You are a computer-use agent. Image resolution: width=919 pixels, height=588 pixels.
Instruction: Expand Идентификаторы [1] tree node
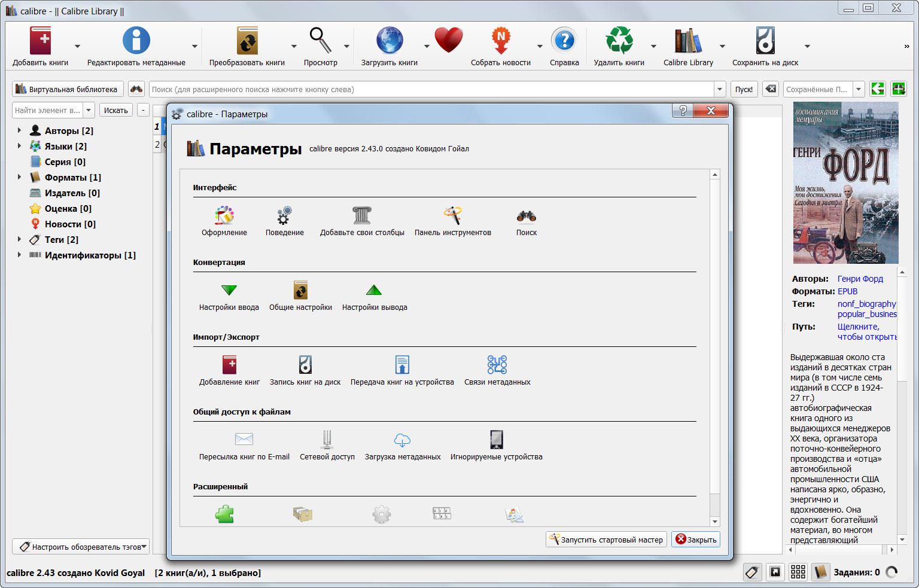[19, 254]
